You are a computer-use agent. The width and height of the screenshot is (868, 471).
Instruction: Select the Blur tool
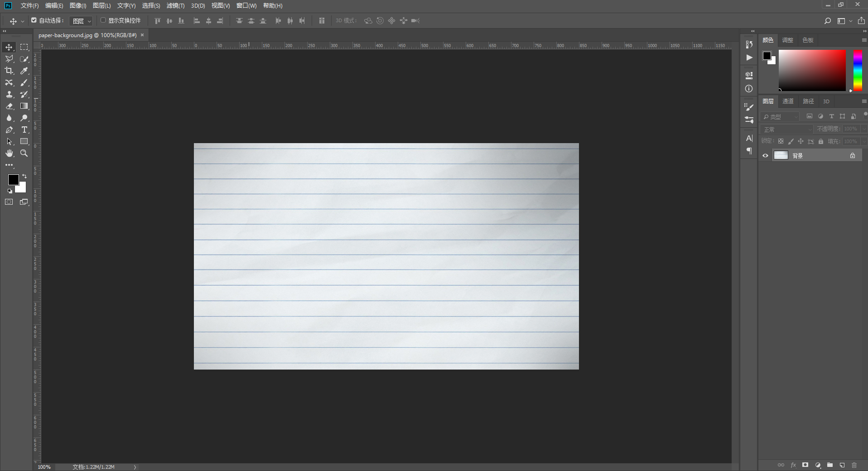[9, 118]
